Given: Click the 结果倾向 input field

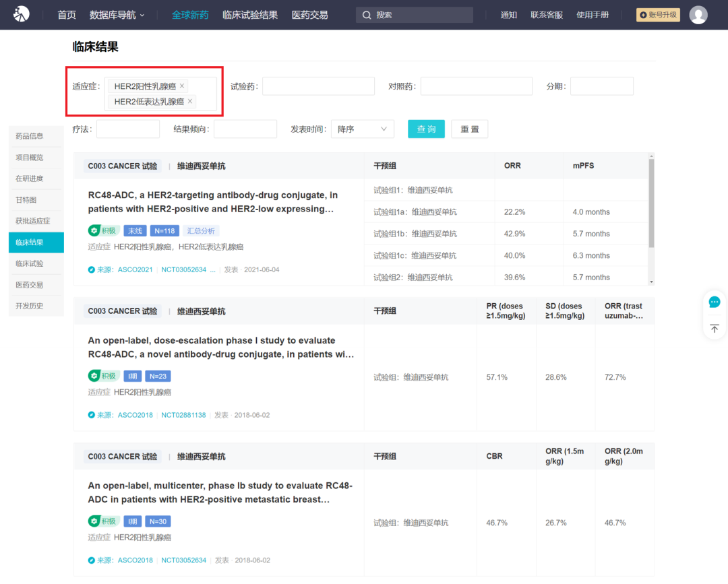Looking at the screenshot, I should click(245, 129).
